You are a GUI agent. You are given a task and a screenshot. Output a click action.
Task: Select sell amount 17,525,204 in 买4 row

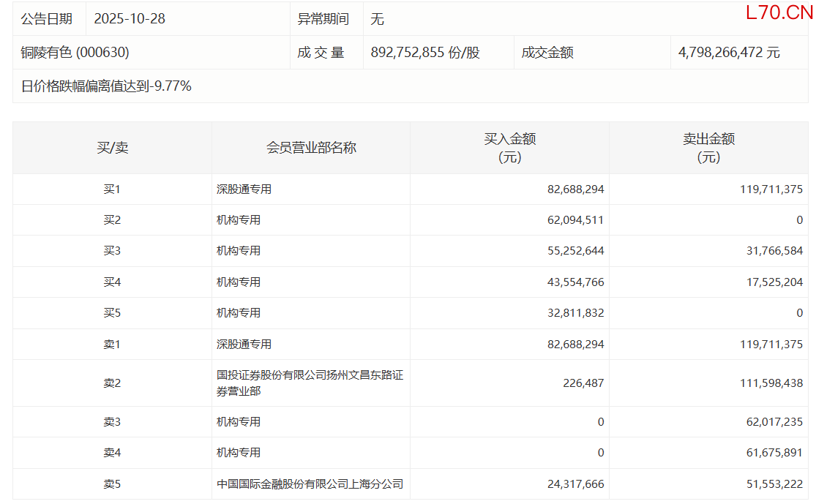[773, 282]
